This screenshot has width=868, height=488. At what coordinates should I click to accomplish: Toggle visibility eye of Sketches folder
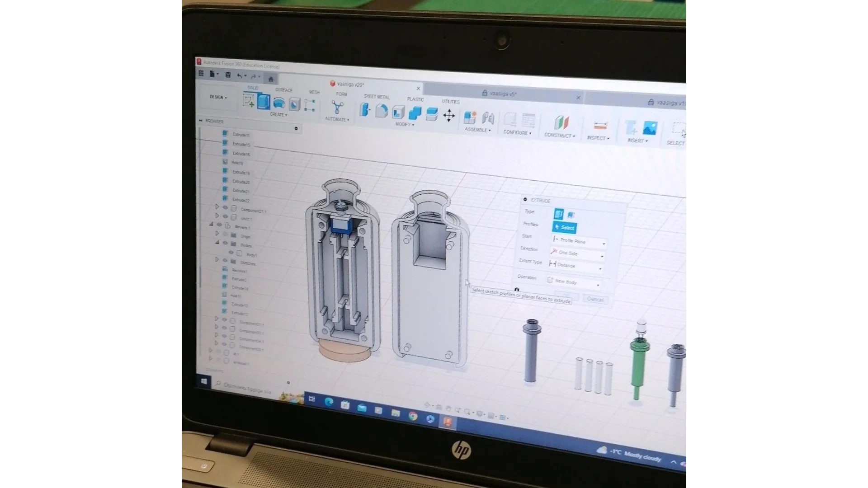point(225,261)
